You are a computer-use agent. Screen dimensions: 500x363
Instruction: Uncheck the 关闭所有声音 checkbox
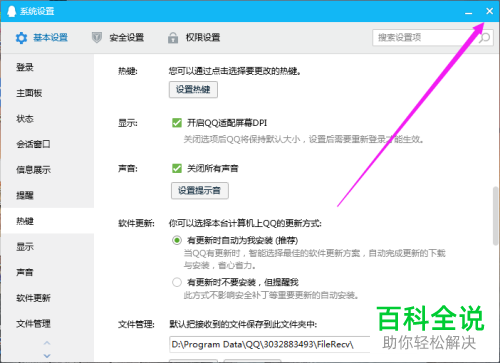point(177,168)
